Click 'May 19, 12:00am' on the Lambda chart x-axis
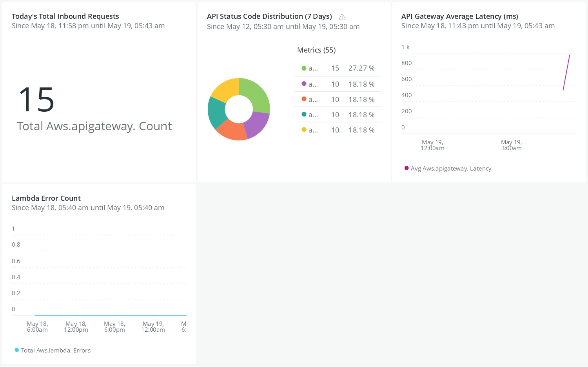588x367 pixels. [x=153, y=327]
